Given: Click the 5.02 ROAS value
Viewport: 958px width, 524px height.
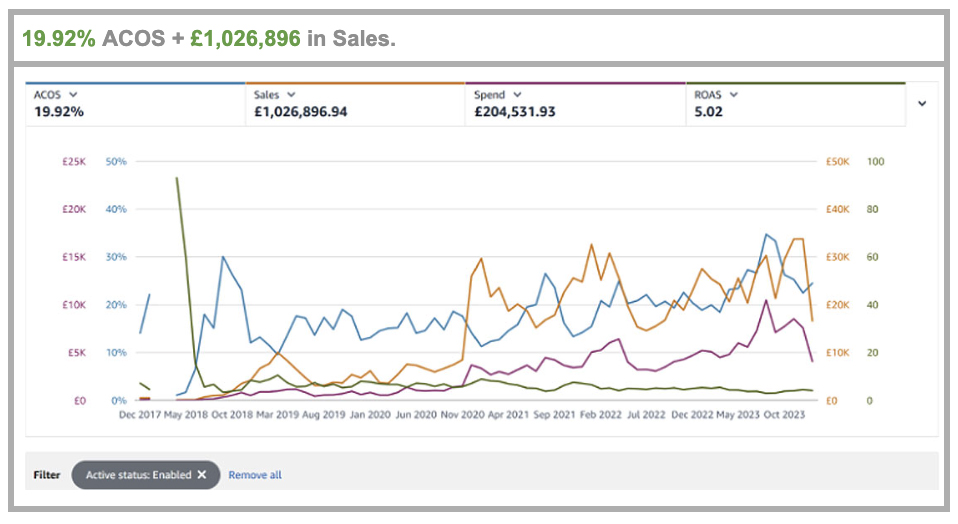Looking at the screenshot, I should pyautogui.click(x=708, y=112).
